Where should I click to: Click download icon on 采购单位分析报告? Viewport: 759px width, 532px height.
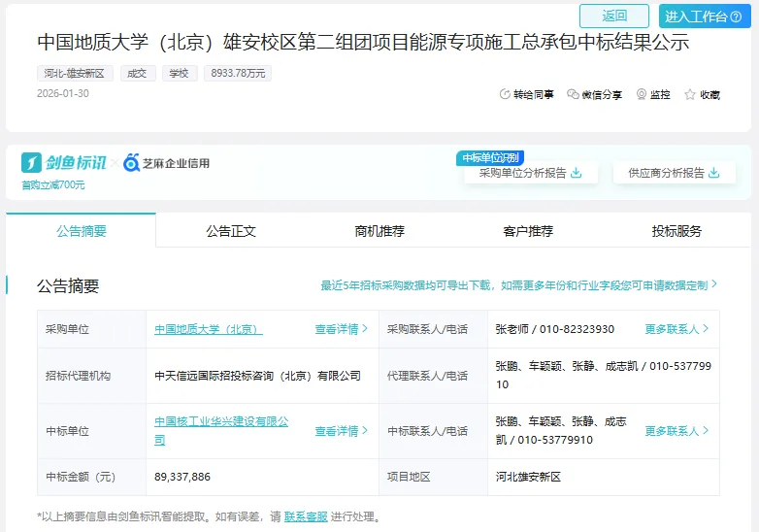[577, 173]
